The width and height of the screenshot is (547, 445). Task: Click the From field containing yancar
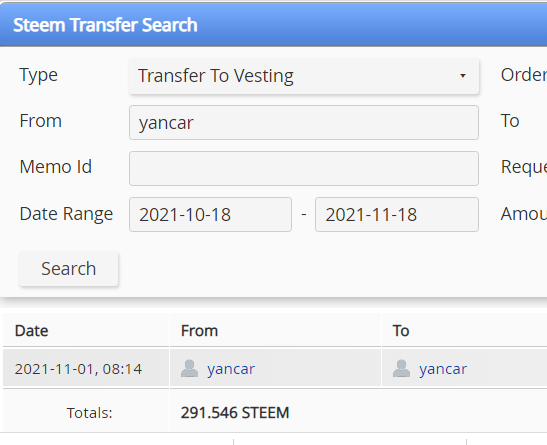(304, 122)
